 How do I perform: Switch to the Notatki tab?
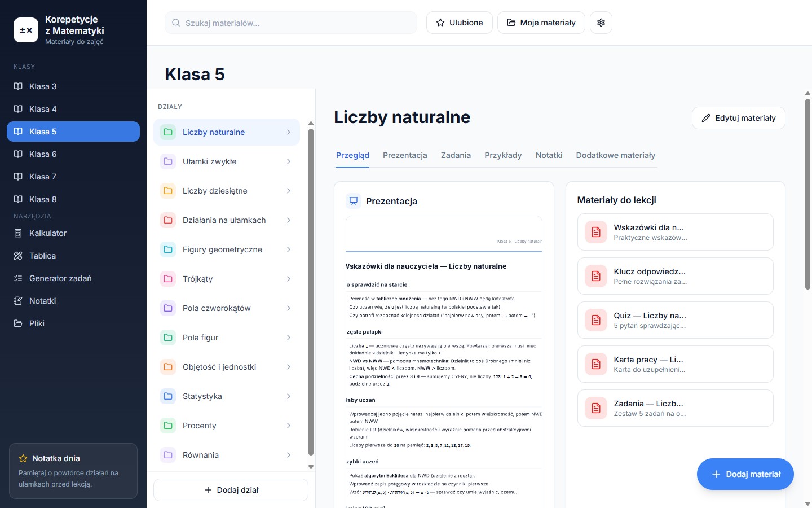pos(549,155)
